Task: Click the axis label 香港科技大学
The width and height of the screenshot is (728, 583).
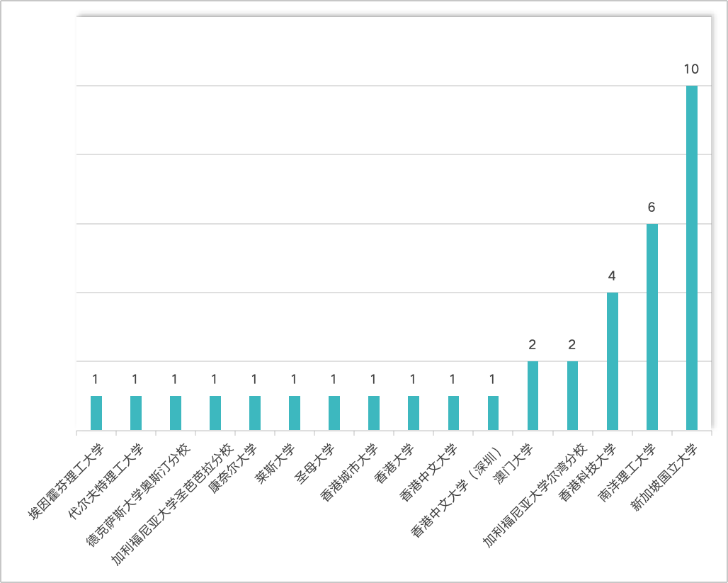Action: coord(588,473)
